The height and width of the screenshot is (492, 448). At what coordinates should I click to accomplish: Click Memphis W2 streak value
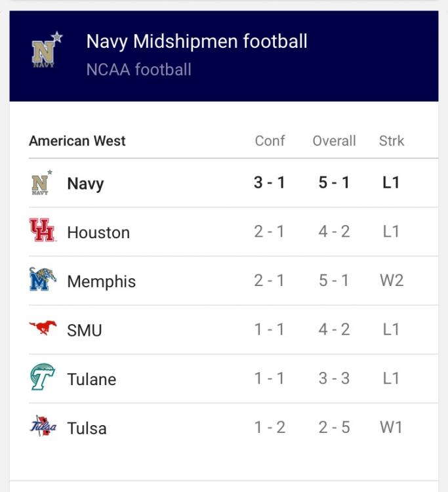[391, 281]
